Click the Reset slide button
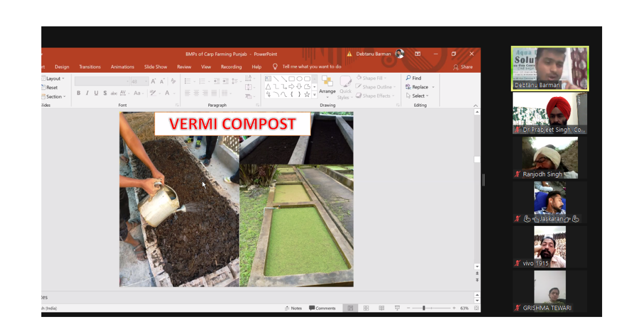Viewport: 644px width, 333px height. pos(50,87)
